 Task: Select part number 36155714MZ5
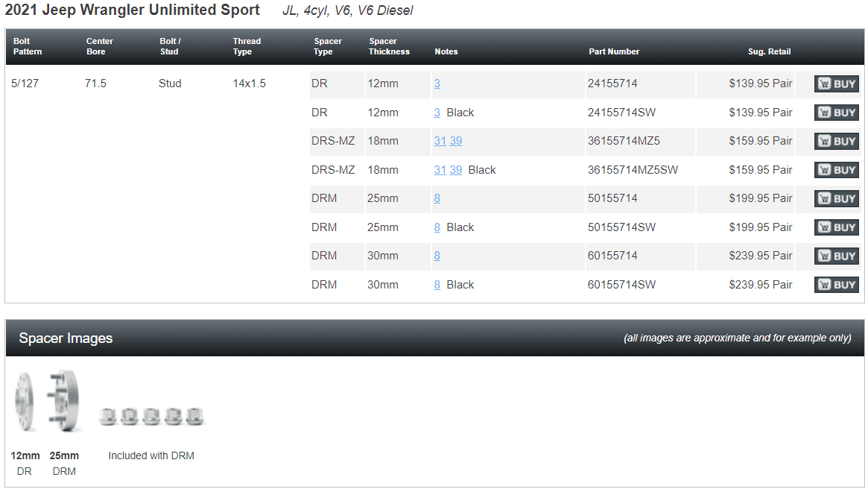[624, 142]
